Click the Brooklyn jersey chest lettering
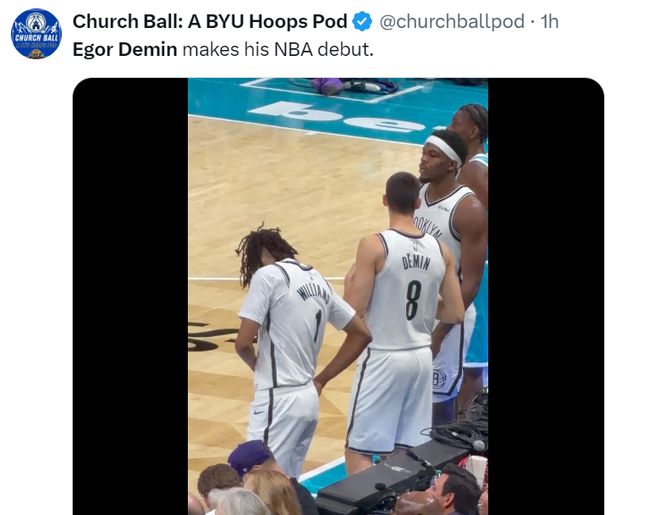The image size is (660, 515). [426, 227]
